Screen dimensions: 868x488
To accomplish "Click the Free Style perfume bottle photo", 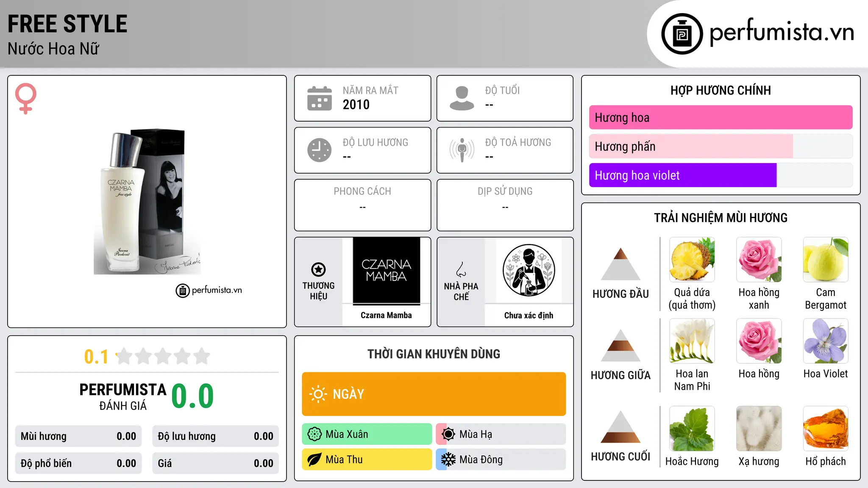I will tap(147, 202).
